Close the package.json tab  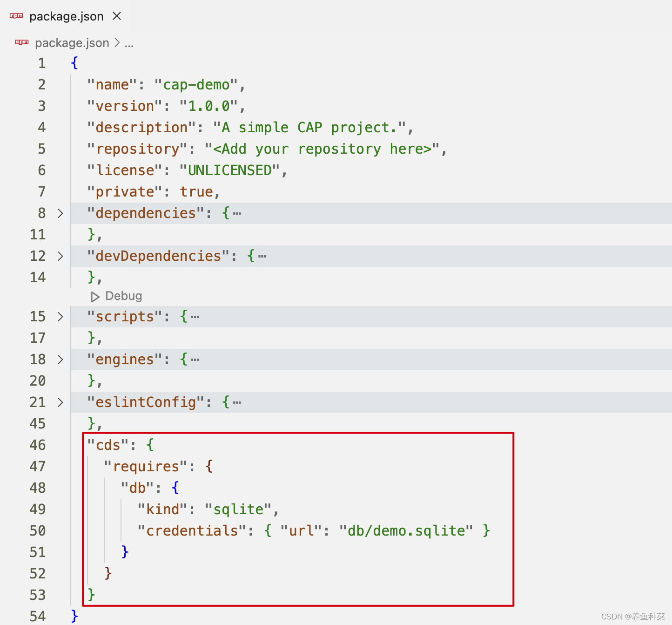tap(117, 16)
